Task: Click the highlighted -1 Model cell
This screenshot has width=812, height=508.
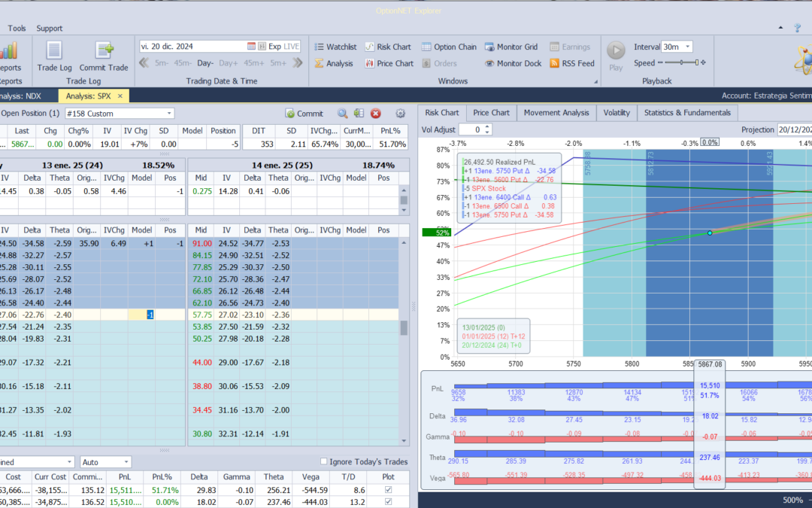Action: pos(141,315)
